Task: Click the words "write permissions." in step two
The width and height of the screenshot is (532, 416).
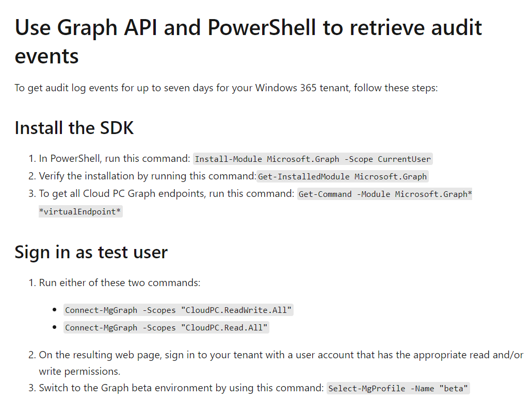Action: [79, 372]
